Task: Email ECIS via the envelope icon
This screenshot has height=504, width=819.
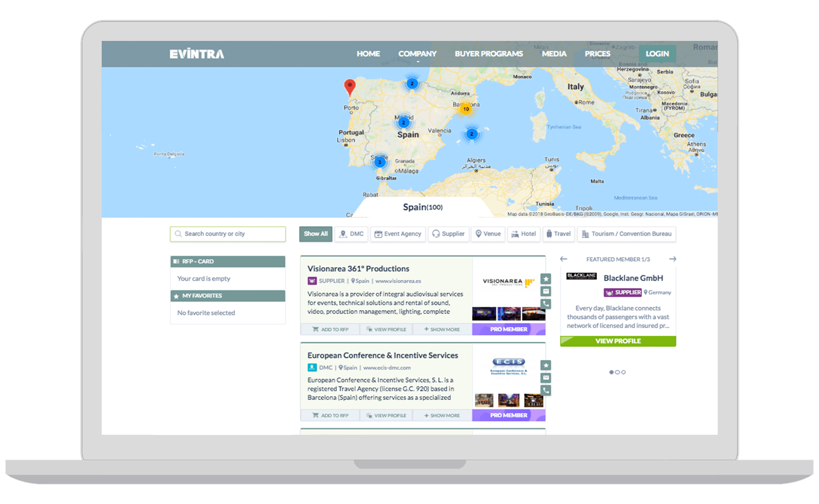Action: [546, 378]
